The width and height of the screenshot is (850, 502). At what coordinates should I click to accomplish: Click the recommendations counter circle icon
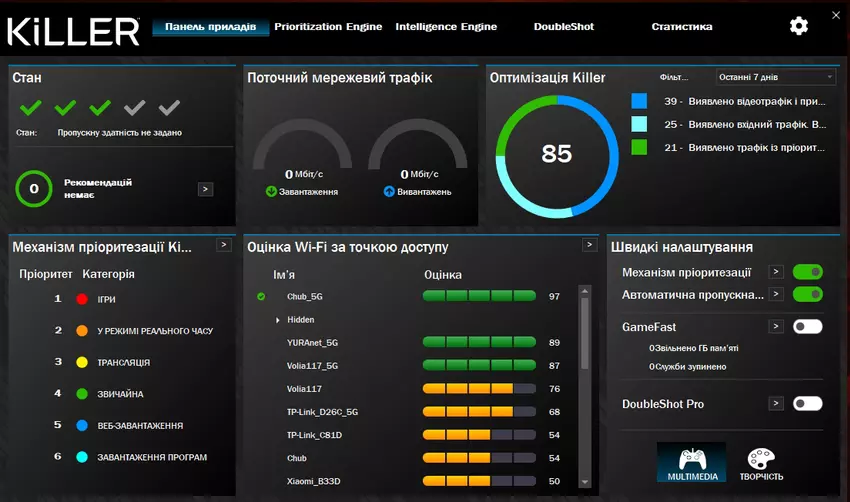(x=34, y=188)
